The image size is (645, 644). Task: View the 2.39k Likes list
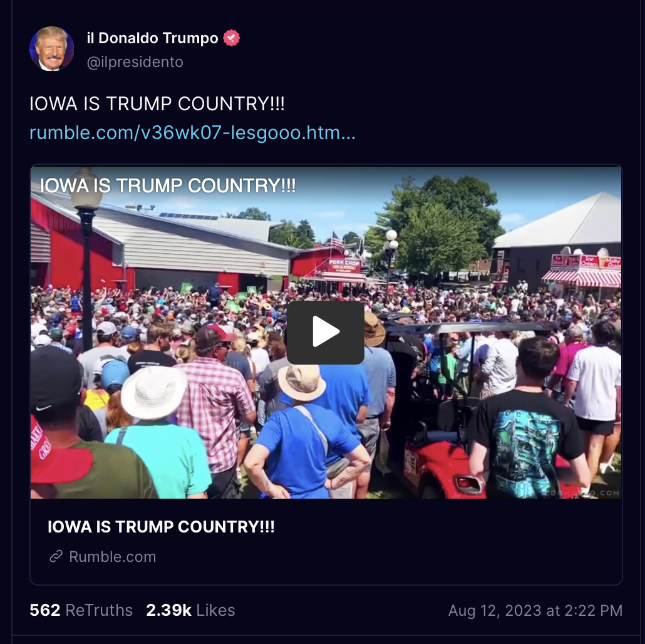coord(190,610)
